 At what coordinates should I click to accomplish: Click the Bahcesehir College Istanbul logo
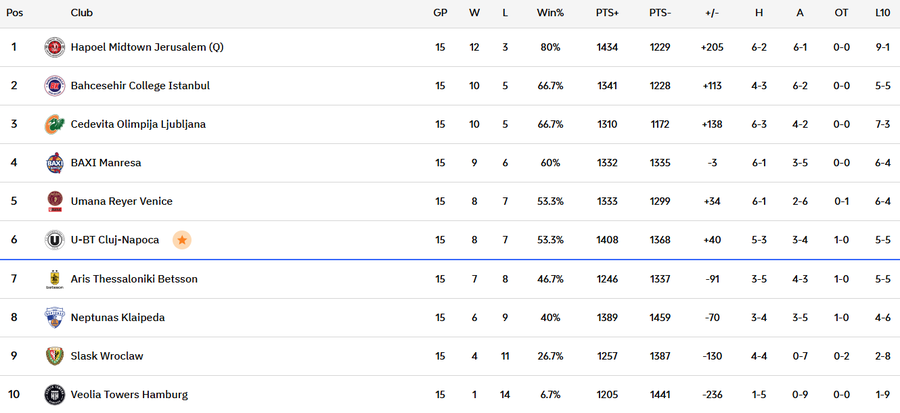(x=54, y=86)
